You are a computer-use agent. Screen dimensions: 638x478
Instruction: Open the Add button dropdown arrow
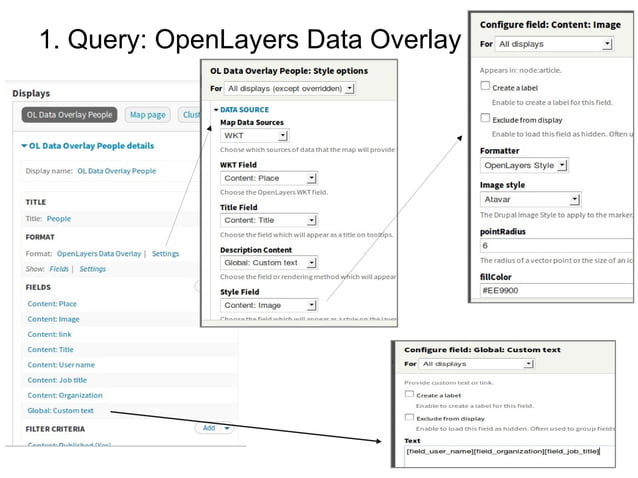click(x=227, y=428)
